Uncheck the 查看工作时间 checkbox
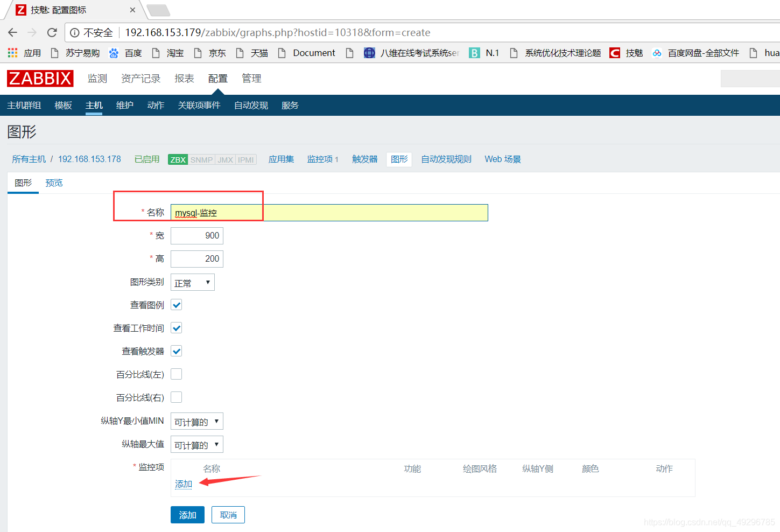 (x=177, y=328)
